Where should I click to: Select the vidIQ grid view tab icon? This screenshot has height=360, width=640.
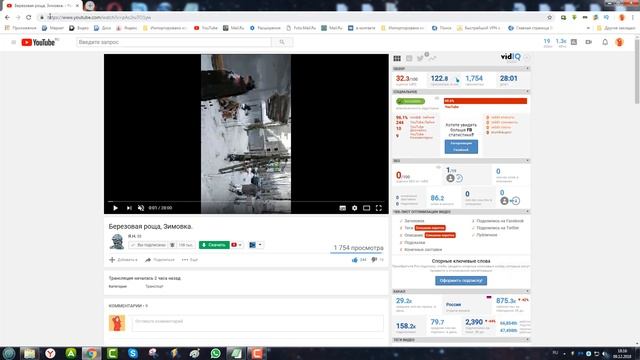click(397, 58)
